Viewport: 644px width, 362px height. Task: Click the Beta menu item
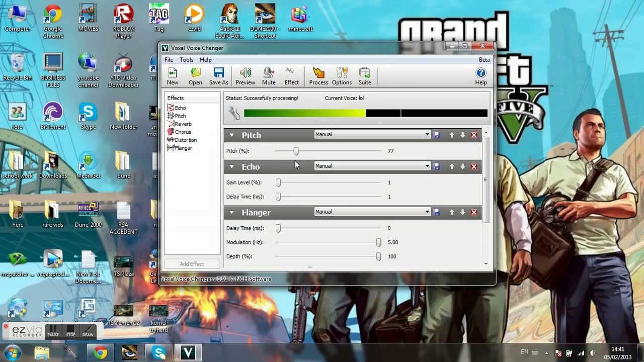[484, 60]
